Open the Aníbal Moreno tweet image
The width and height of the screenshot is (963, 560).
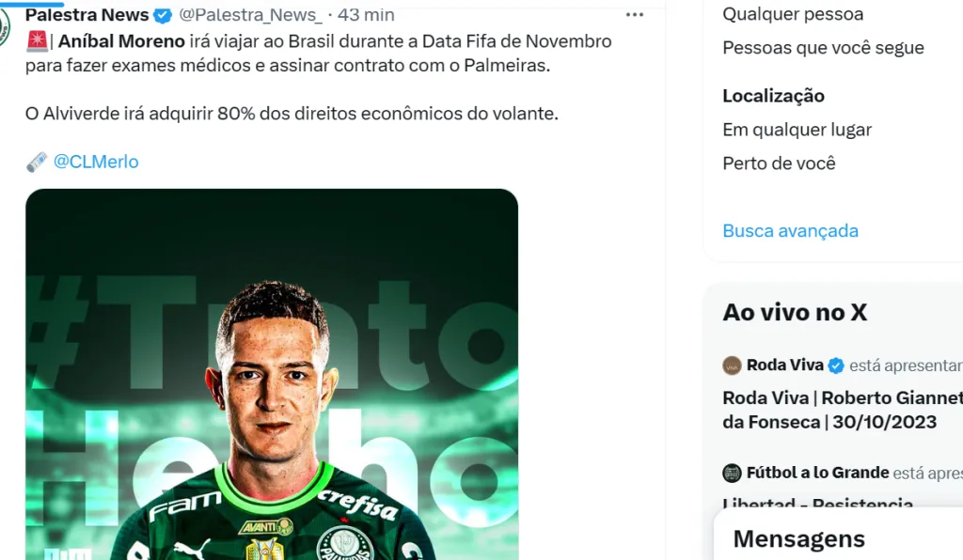(272, 376)
